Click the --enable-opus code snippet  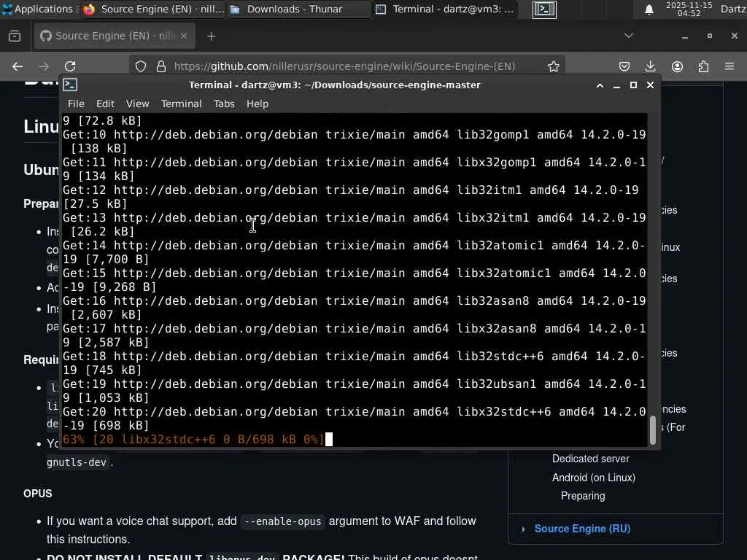[x=282, y=521]
